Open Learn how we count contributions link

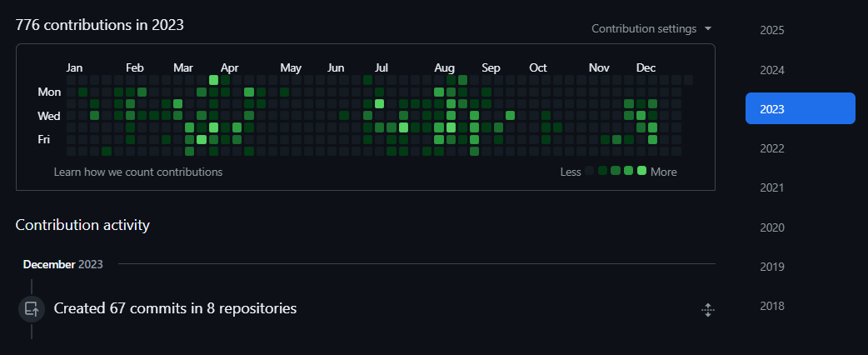(137, 172)
